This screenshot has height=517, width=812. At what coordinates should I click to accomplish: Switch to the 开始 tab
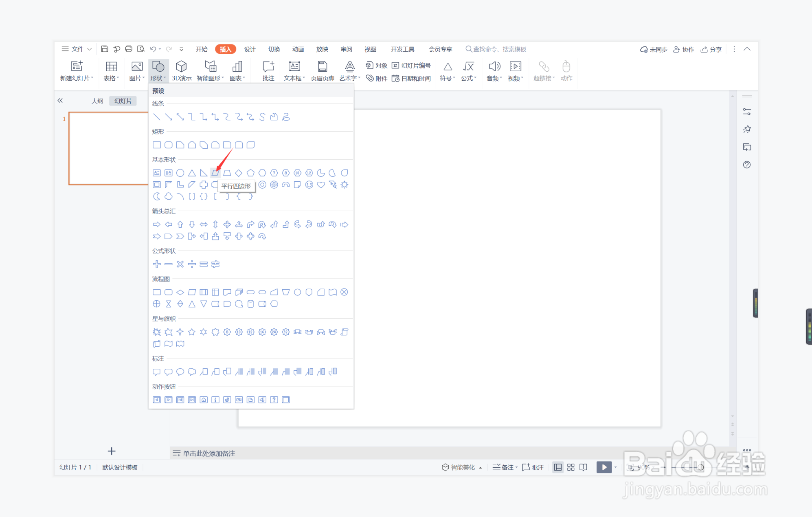pyautogui.click(x=202, y=49)
